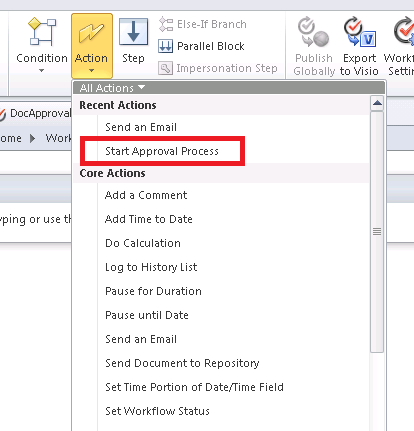Click the Publish Globally icon
Viewport: 414px width, 431px height.
[313, 32]
